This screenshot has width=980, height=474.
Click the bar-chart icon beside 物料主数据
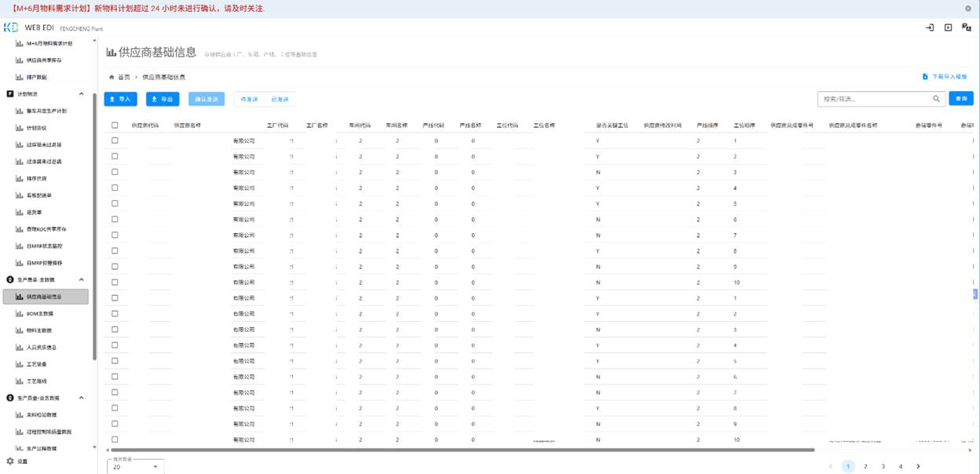(x=19, y=330)
